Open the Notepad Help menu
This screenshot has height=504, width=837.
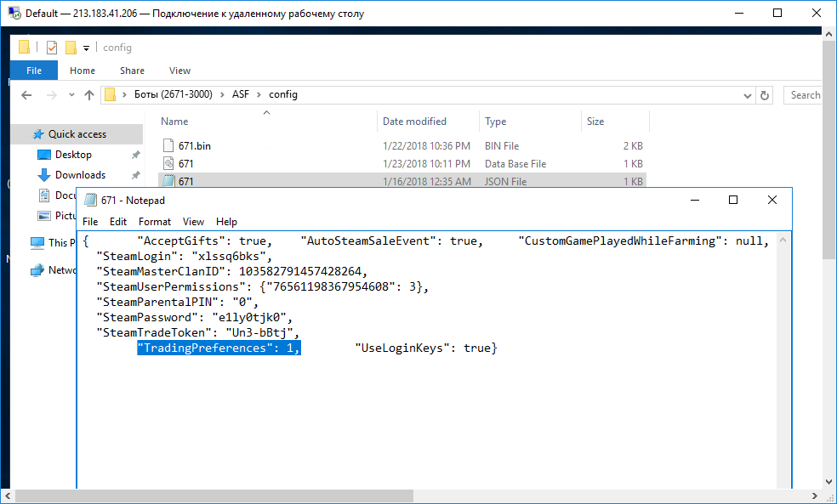(x=226, y=221)
